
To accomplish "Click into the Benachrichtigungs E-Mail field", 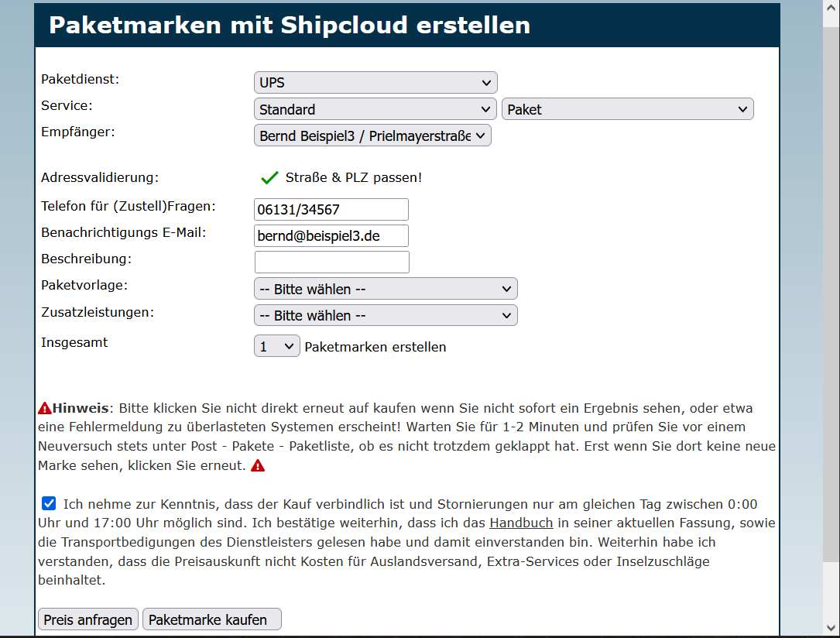I will [x=331, y=235].
